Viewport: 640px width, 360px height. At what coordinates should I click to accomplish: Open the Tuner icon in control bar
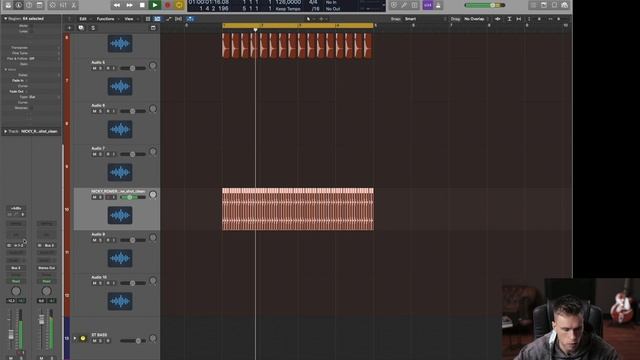[393, 5]
